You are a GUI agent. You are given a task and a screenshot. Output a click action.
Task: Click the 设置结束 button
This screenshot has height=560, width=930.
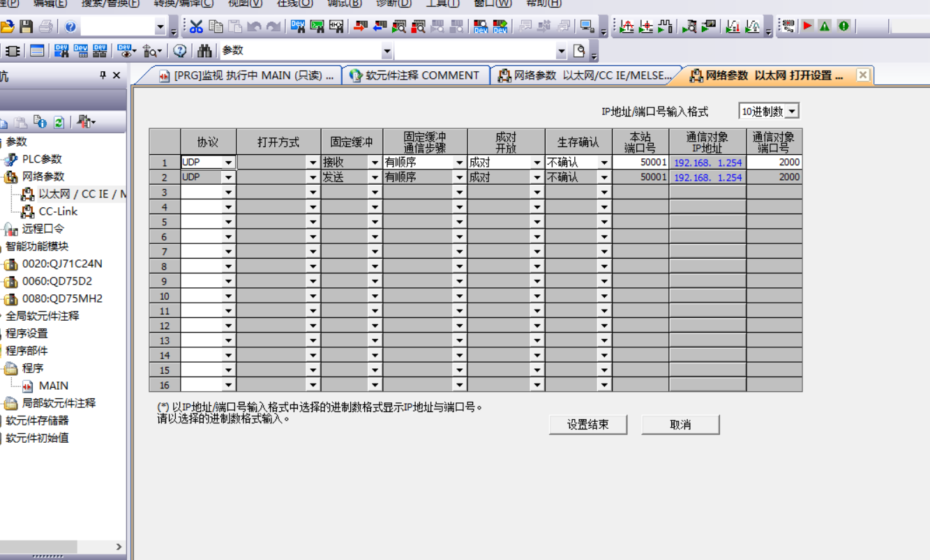click(x=587, y=425)
